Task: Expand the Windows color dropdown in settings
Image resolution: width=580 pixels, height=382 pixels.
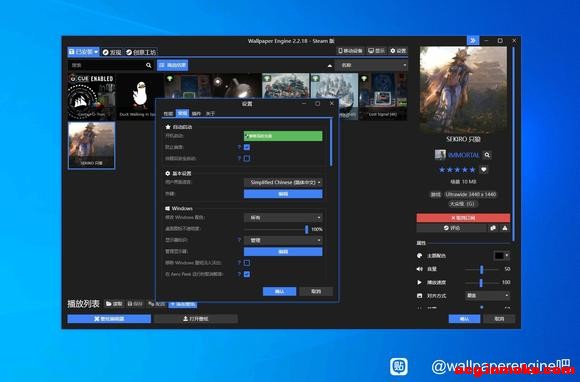Action: (x=283, y=217)
